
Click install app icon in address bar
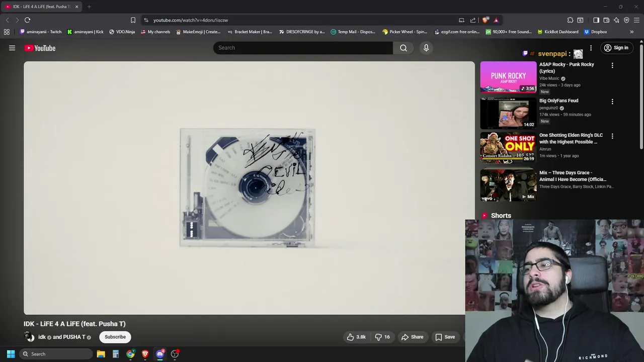pyautogui.click(x=461, y=20)
